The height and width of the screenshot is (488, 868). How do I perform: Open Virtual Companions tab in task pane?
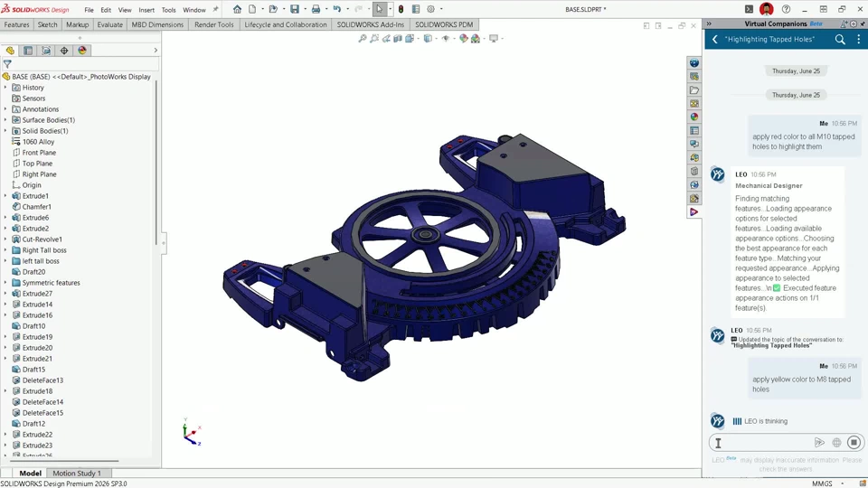click(x=694, y=211)
